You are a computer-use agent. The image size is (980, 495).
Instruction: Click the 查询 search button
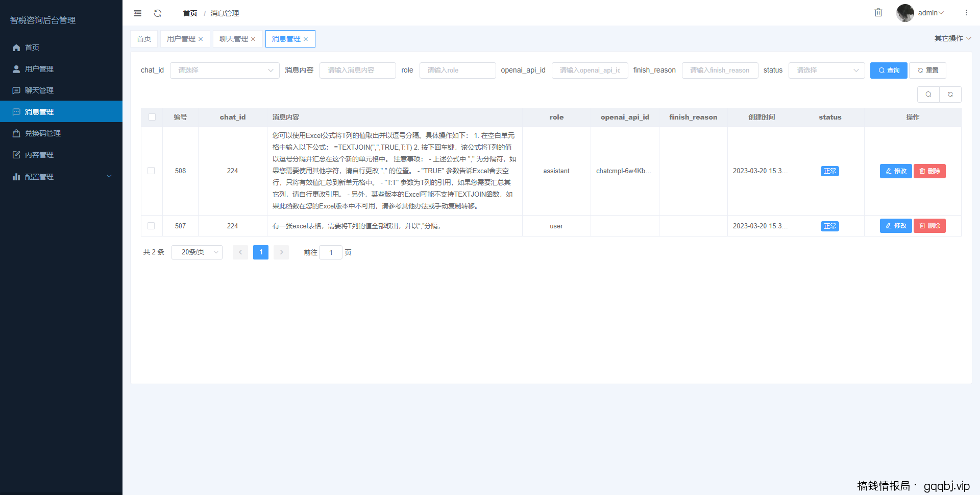[888, 70]
